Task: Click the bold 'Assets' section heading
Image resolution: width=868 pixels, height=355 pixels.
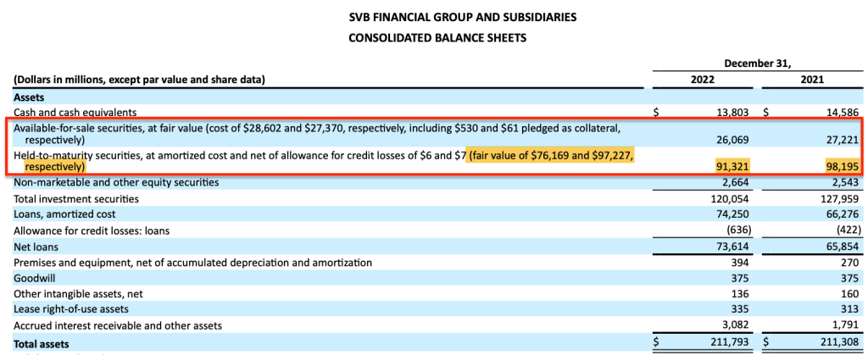Action: click(x=30, y=97)
